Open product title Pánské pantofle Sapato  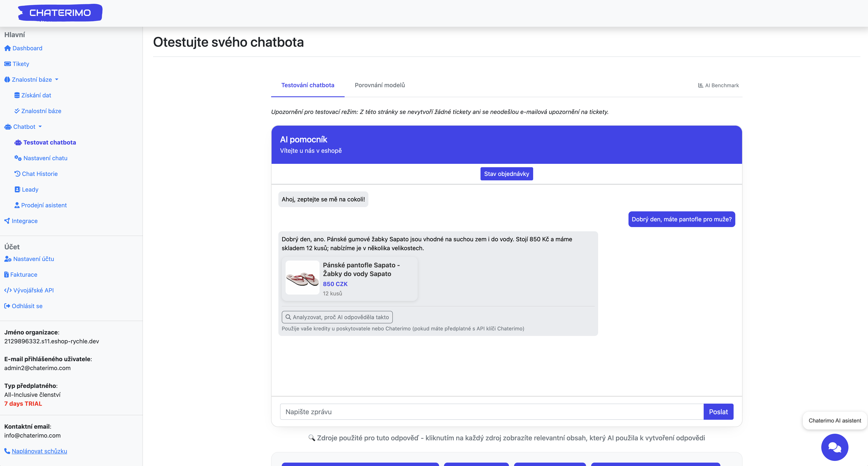tap(361, 269)
